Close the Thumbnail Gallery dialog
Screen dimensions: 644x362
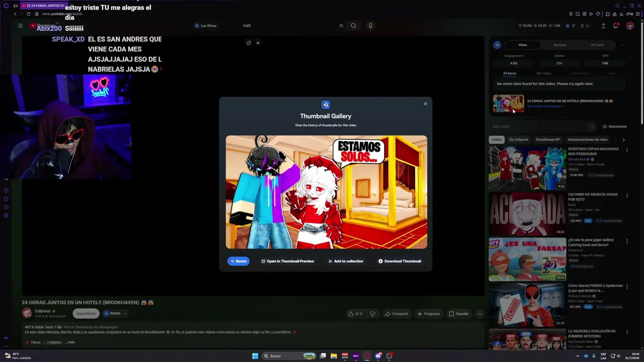[425, 104]
